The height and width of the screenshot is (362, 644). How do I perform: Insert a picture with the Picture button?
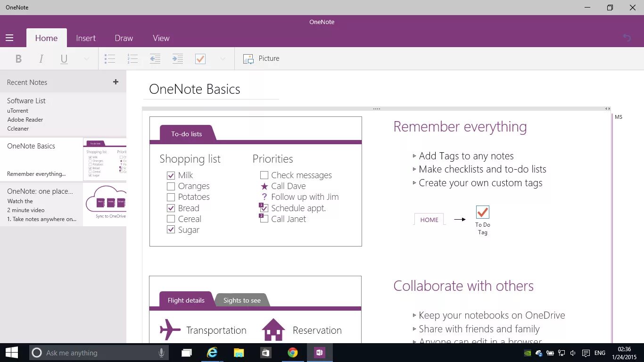[x=261, y=58]
